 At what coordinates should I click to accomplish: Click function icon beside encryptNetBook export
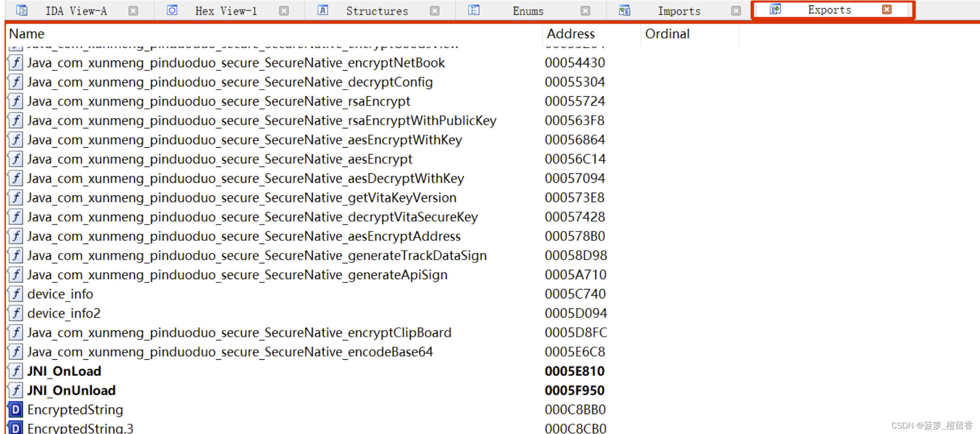16,63
